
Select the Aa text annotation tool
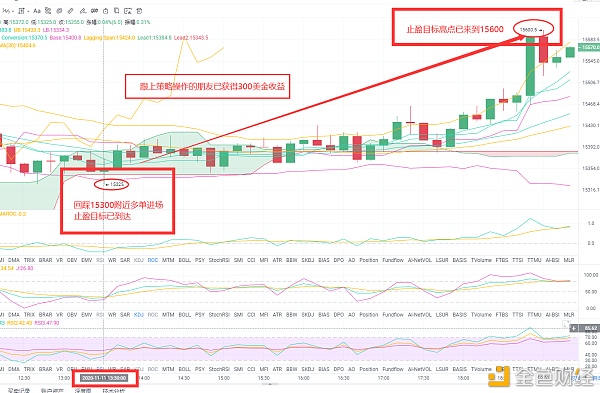(x=37, y=11)
